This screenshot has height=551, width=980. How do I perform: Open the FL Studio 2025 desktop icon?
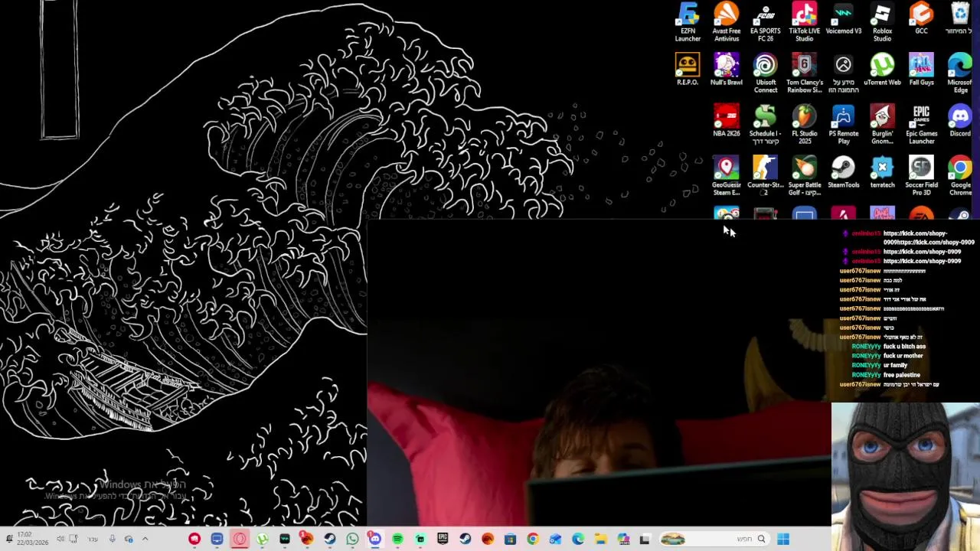pyautogui.click(x=805, y=125)
